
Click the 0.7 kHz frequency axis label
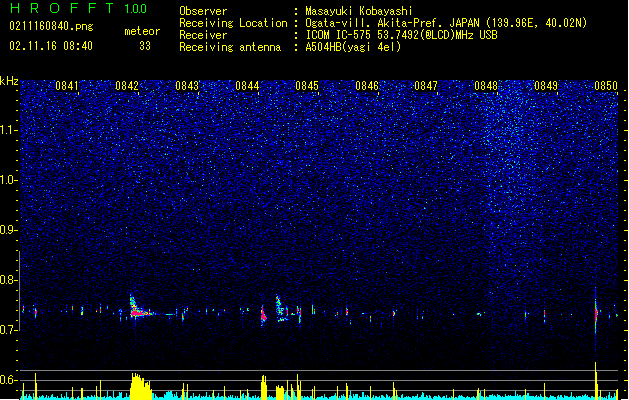click(x=8, y=330)
